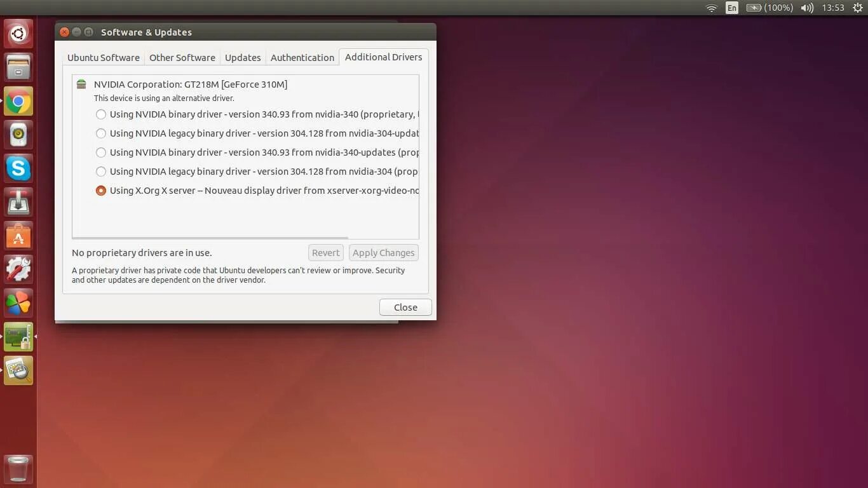Click the Close button in the dialog
Screen dimensions: 868x488
pos(405,308)
